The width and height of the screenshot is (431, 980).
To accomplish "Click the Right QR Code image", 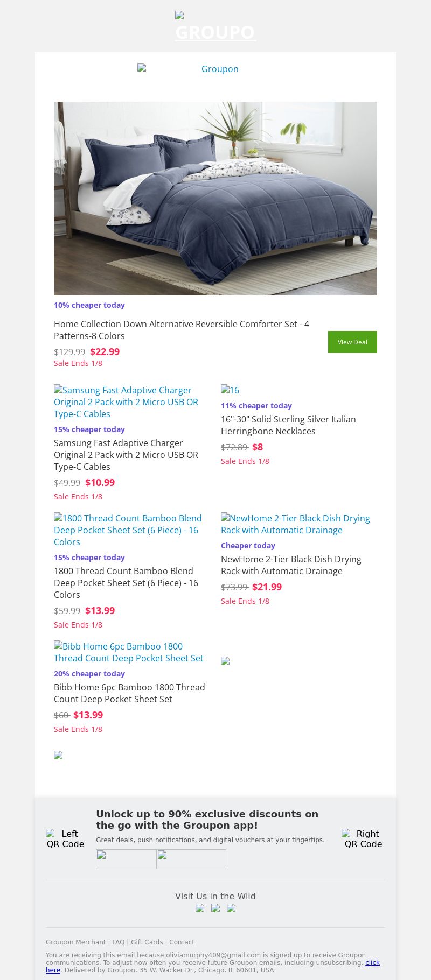I will (363, 838).
